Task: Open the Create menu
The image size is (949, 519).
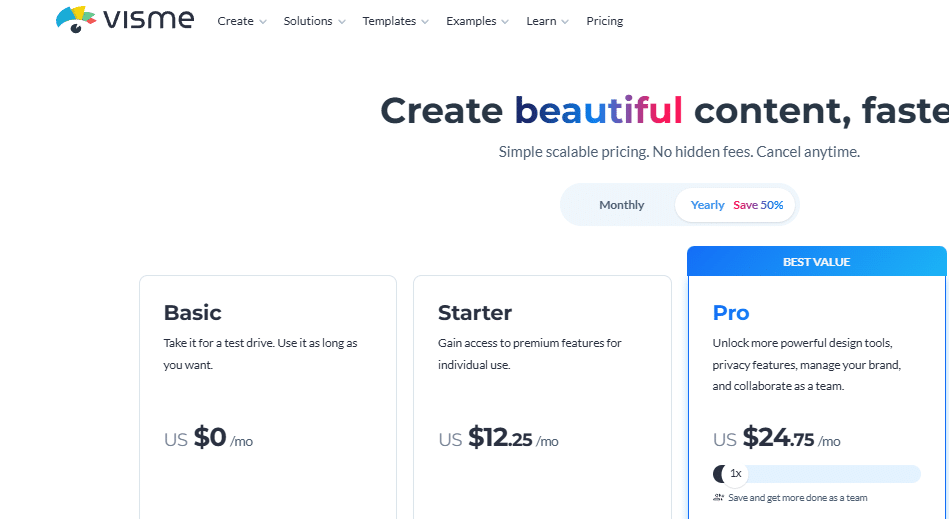Action: pos(242,21)
